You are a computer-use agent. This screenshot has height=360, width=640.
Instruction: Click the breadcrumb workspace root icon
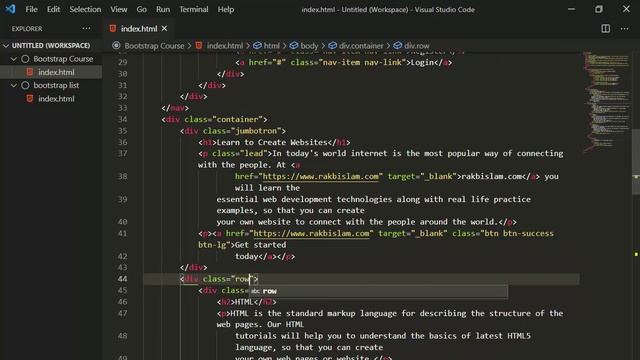[x=116, y=46]
